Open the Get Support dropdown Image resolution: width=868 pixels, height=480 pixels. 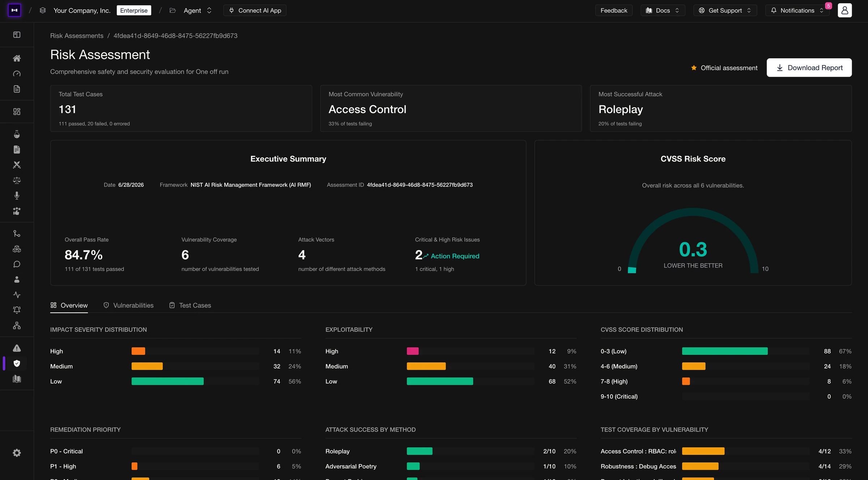coord(725,10)
